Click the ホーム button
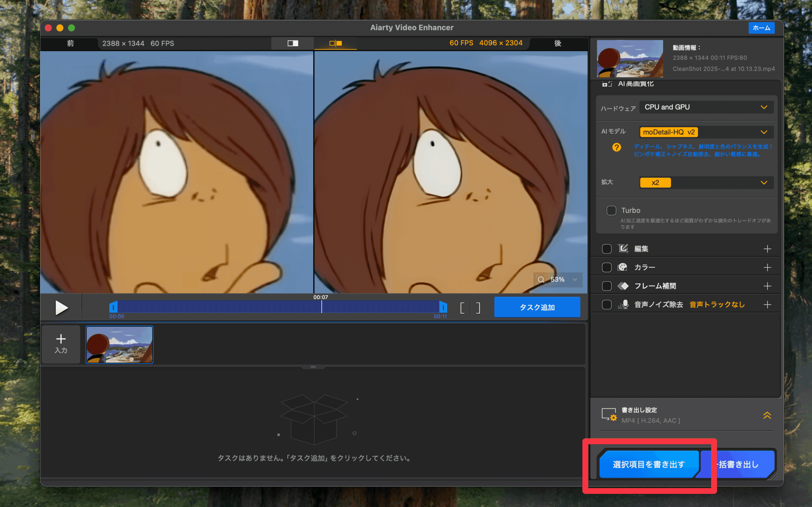Screen dimensions: 812x507 coord(761,28)
